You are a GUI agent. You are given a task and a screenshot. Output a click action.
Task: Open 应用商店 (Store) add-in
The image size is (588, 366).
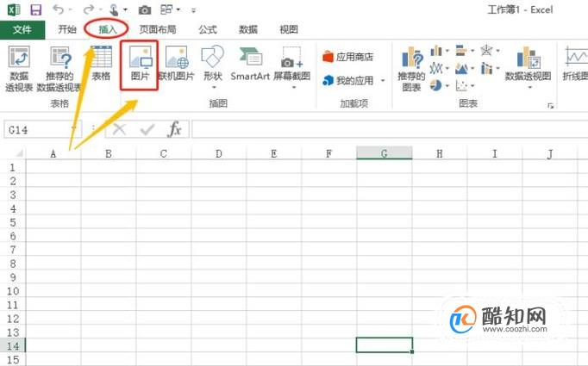348,57
